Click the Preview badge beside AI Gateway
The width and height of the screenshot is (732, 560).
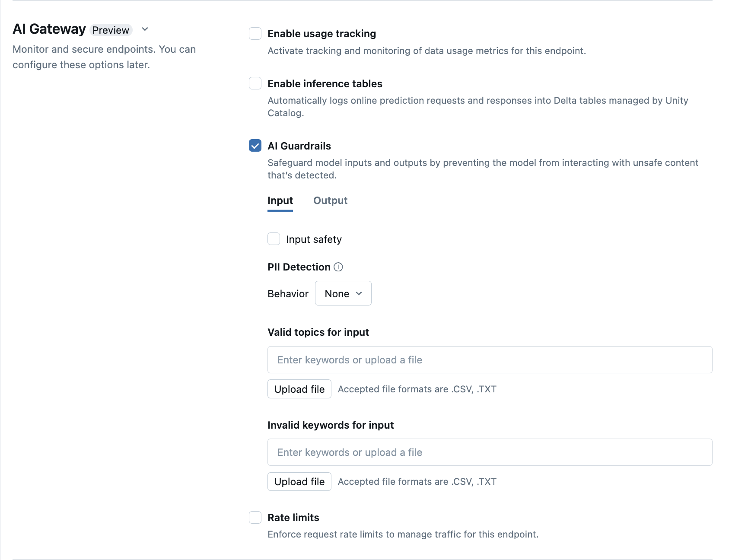[x=111, y=30]
